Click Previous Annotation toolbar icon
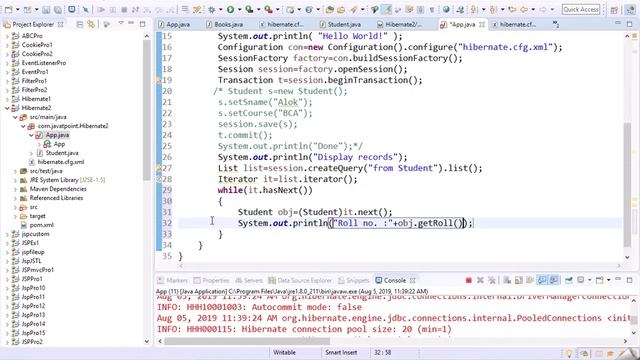Viewport: 640px width, 360px height. 493,9
